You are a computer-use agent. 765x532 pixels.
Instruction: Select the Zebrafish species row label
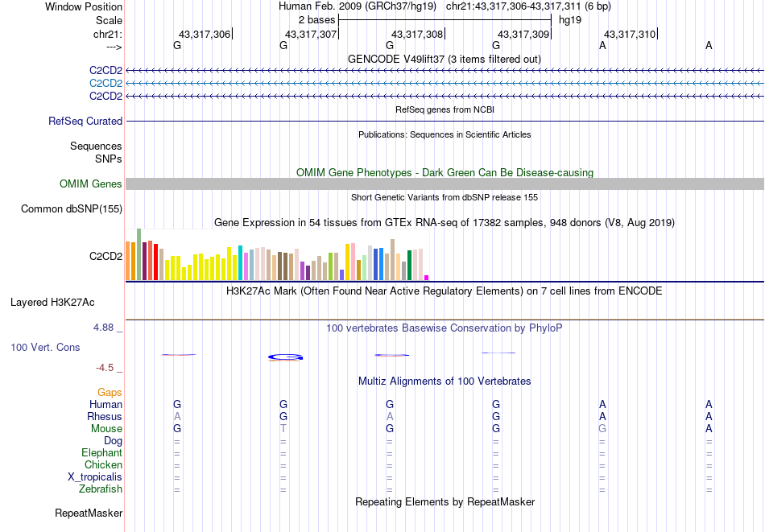pos(101,489)
